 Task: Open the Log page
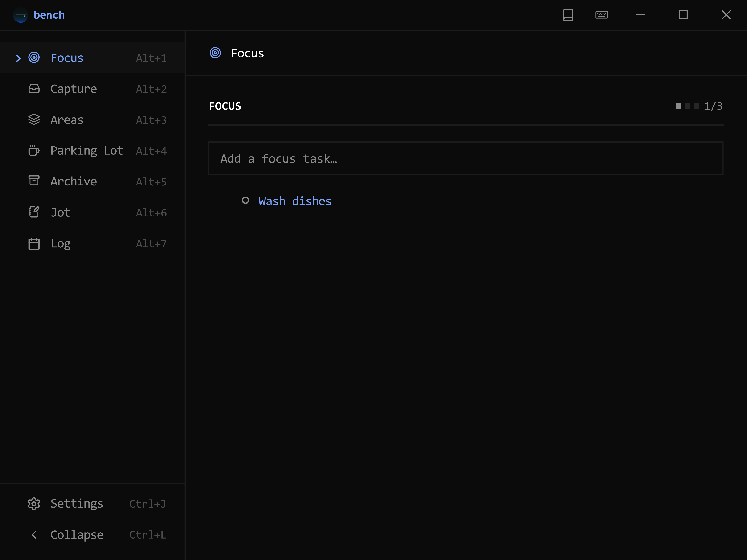click(93, 244)
